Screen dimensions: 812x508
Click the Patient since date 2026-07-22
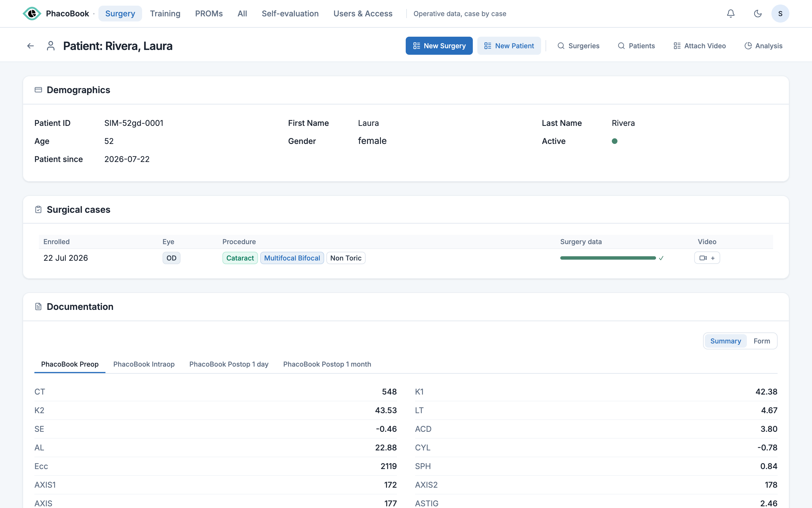coord(127,159)
